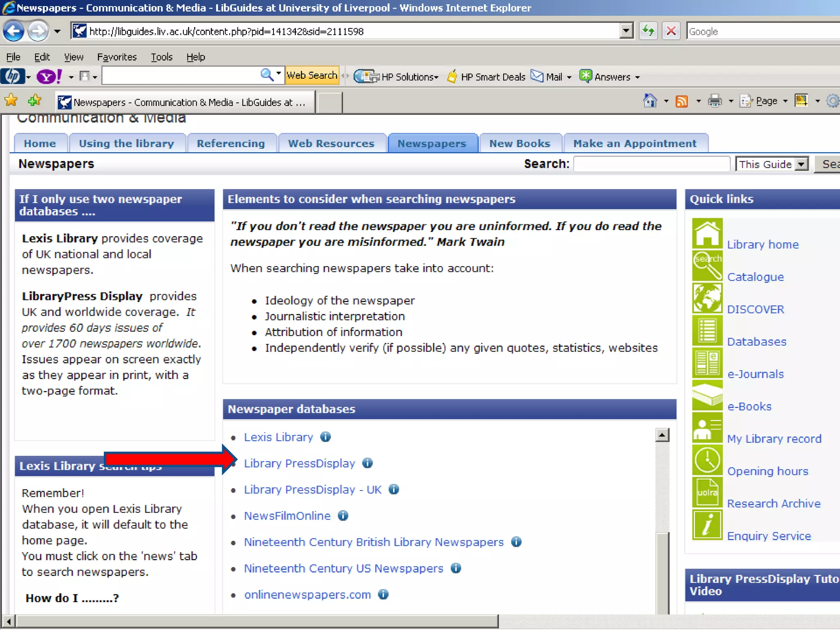
Task: Click the info icon next to NewsFilmOnline
Action: click(x=343, y=516)
